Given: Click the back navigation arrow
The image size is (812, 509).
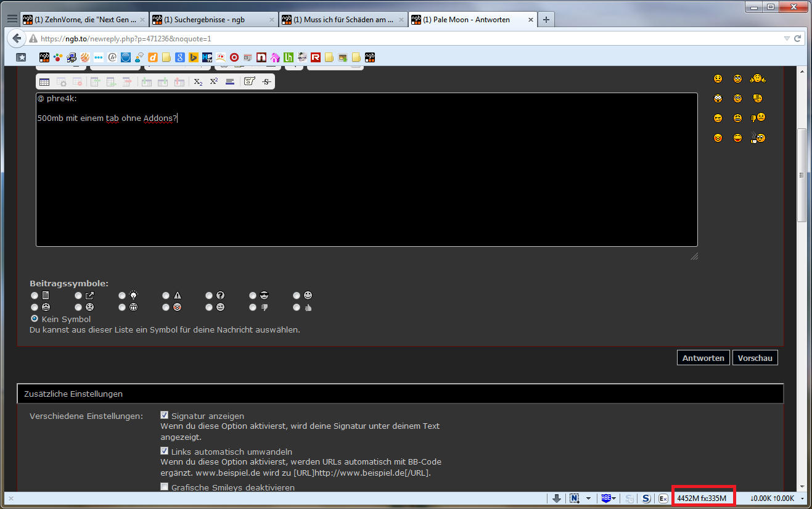Looking at the screenshot, I should tap(17, 38).
